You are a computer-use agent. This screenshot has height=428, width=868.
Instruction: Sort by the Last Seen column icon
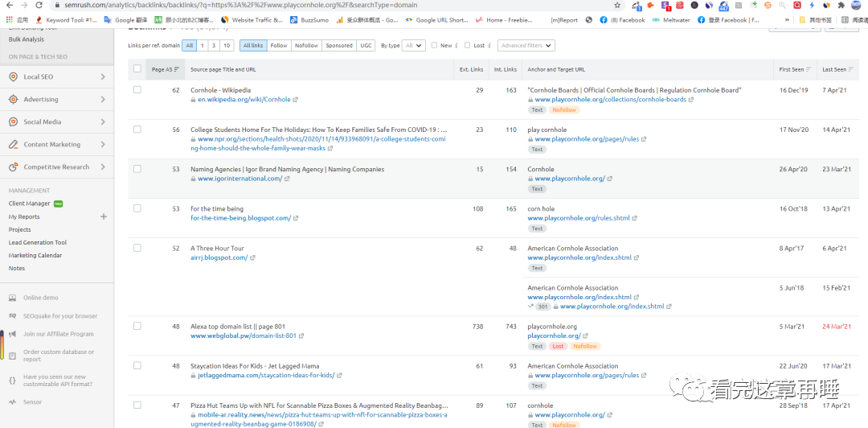(x=851, y=69)
